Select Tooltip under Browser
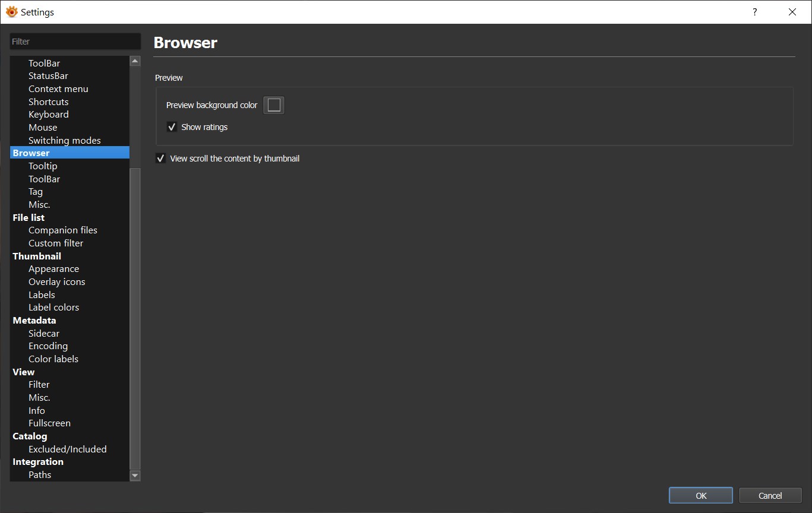The image size is (812, 513). [x=43, y=166]
